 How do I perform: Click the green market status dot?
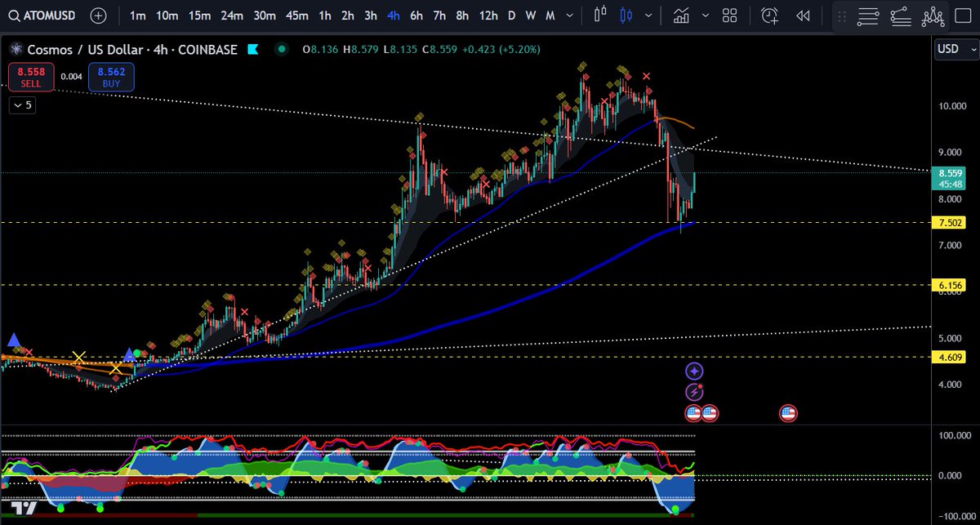coord(282,49)
